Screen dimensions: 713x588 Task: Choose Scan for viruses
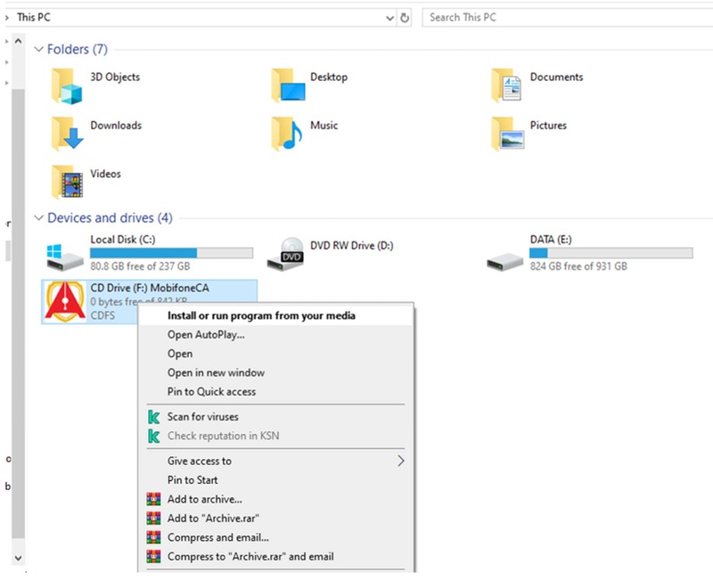pyautogui.click(x=276, y=417)
